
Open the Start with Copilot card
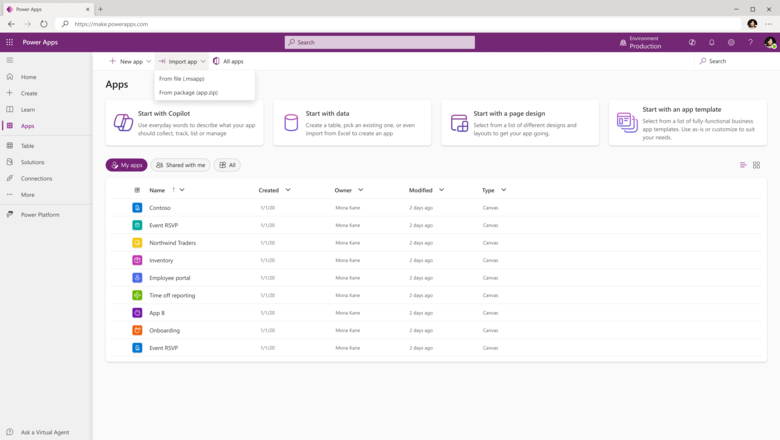185,123
